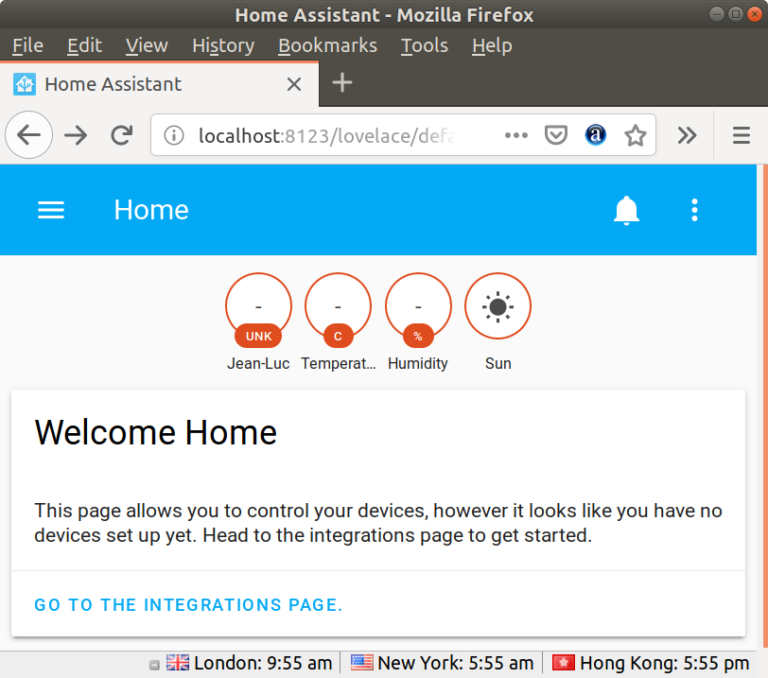Minimize the Firefox window
This screenshot has width=768, height=678.
(x=717, y=14)
